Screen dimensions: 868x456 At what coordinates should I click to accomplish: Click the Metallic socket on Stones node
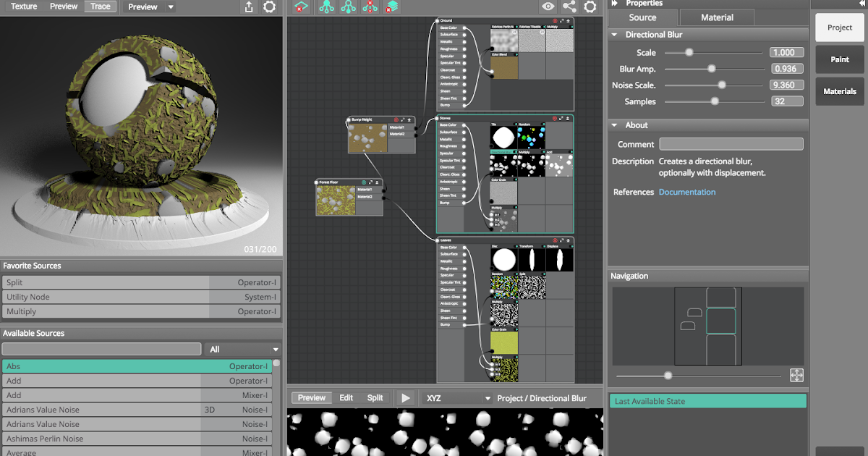465,139
